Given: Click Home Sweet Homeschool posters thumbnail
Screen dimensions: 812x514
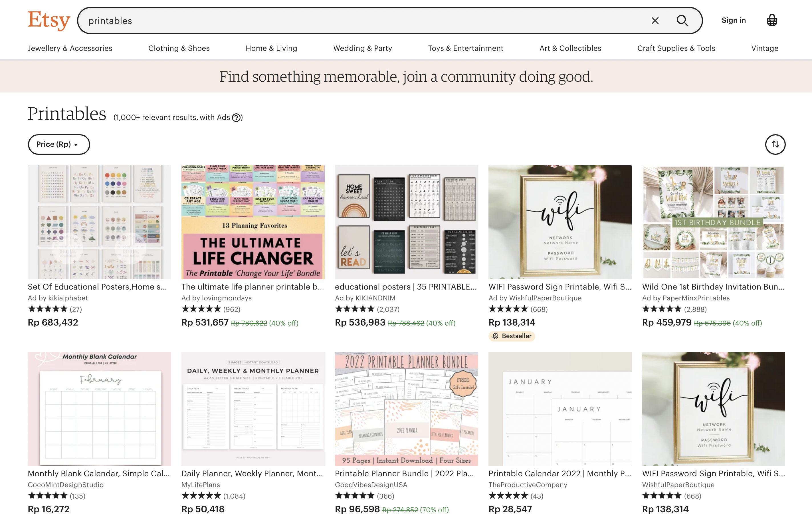Looking at the screenshot, I should tap(406, 222).
